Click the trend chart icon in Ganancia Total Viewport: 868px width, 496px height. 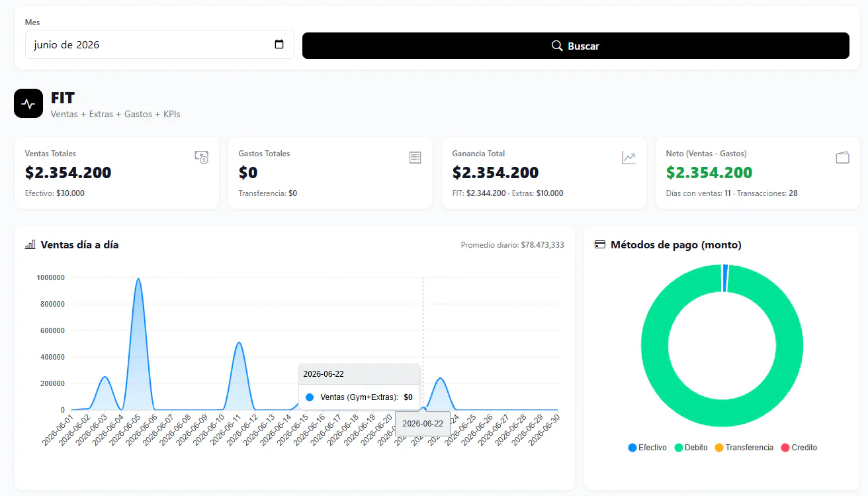[x=629, y=157]
